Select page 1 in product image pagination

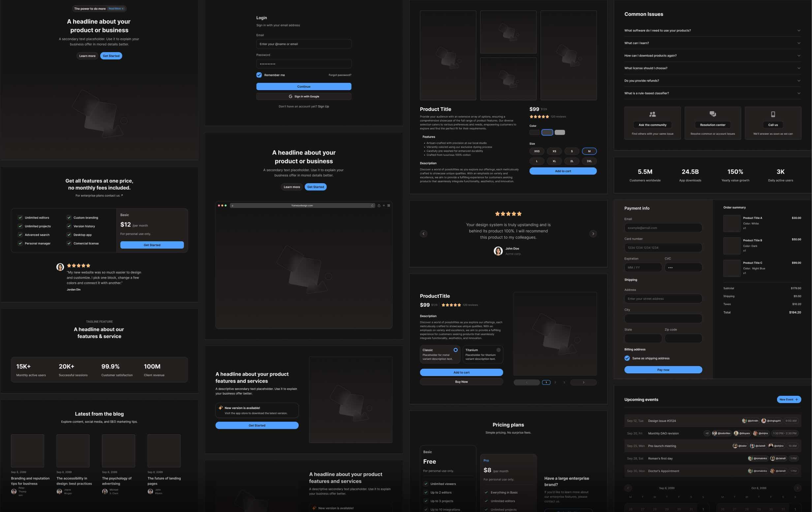click(546, 382)
